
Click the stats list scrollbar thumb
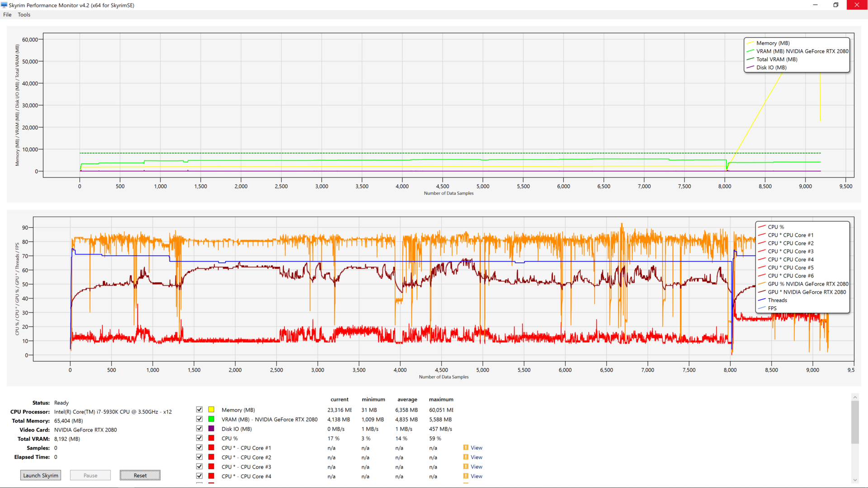(855, 422)
